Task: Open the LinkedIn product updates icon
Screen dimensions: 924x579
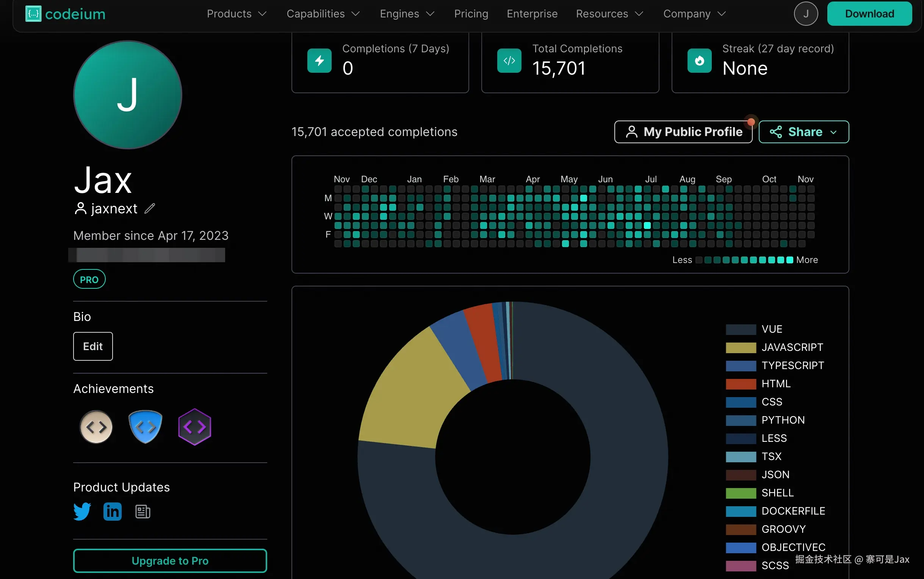Action: tap(113, 511)
